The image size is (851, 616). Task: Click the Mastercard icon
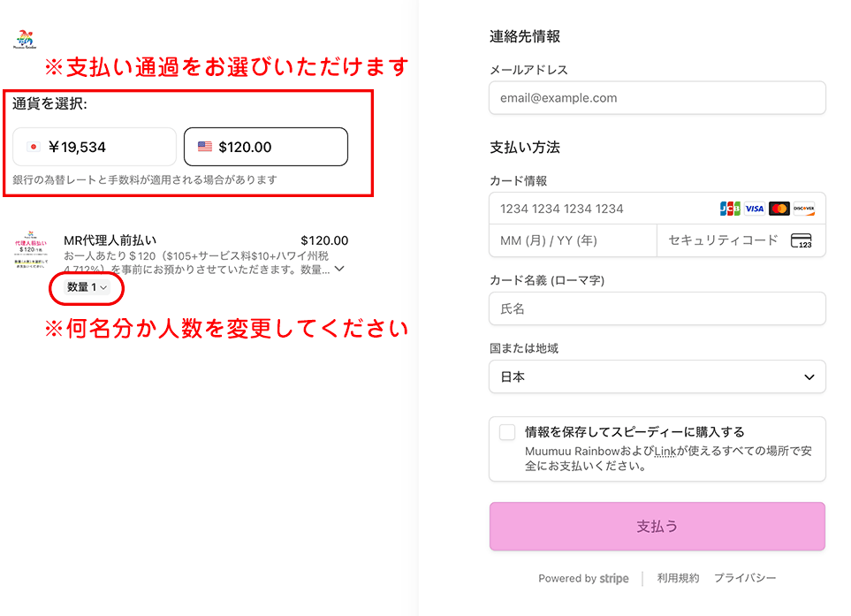pos(779,209)
